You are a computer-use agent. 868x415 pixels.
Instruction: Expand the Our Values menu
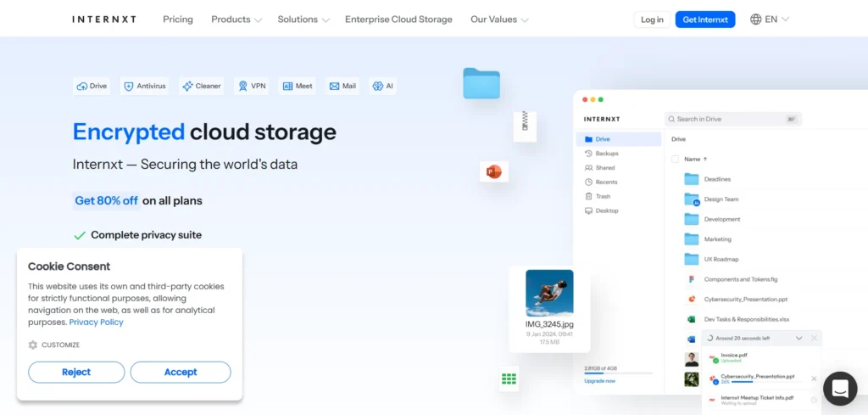499,20
